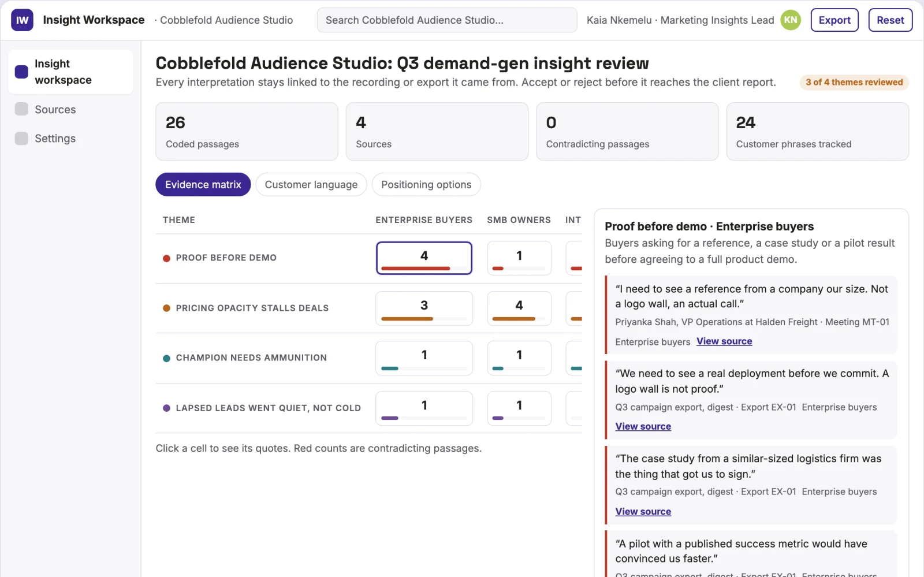Click the IW app logo icon

(22, 20)
